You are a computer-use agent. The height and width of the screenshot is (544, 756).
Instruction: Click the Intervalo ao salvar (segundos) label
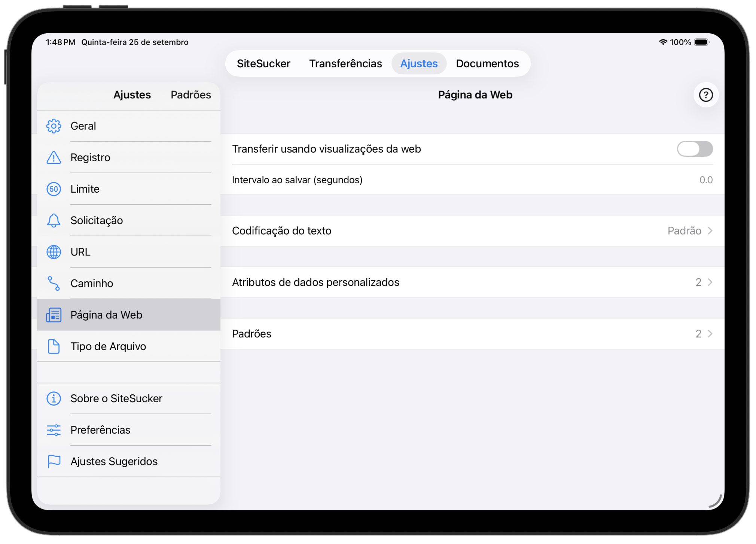[x=297, y=180]
